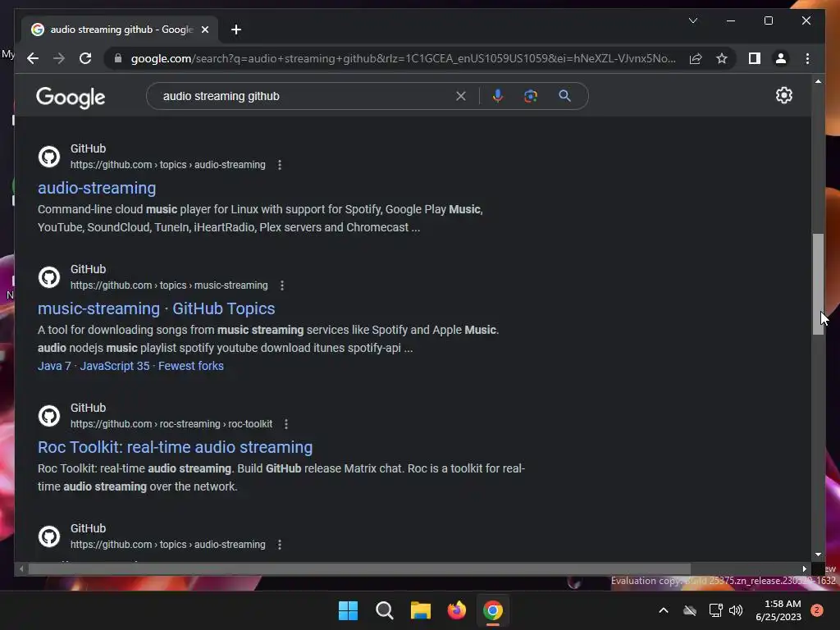Follow the Fewest forks sublink
Viewport: 840px width, 630px height.
click(x=190, y=366)
